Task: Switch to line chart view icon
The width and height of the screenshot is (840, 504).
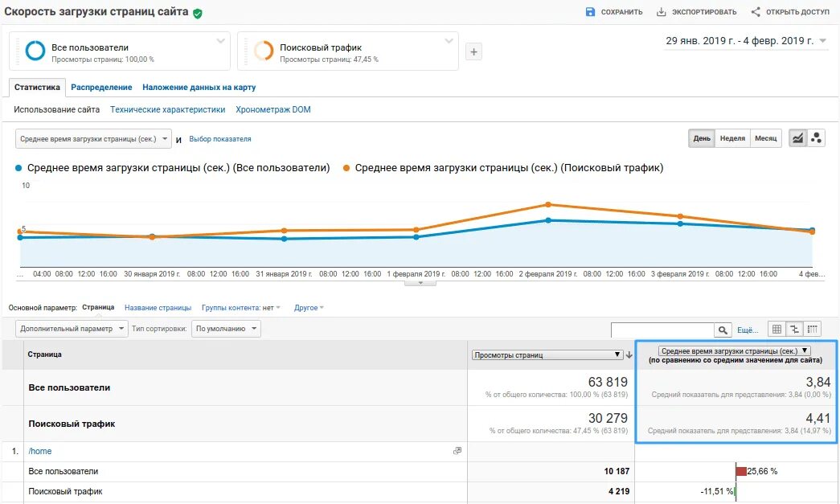Action: [x=797, y=138]
